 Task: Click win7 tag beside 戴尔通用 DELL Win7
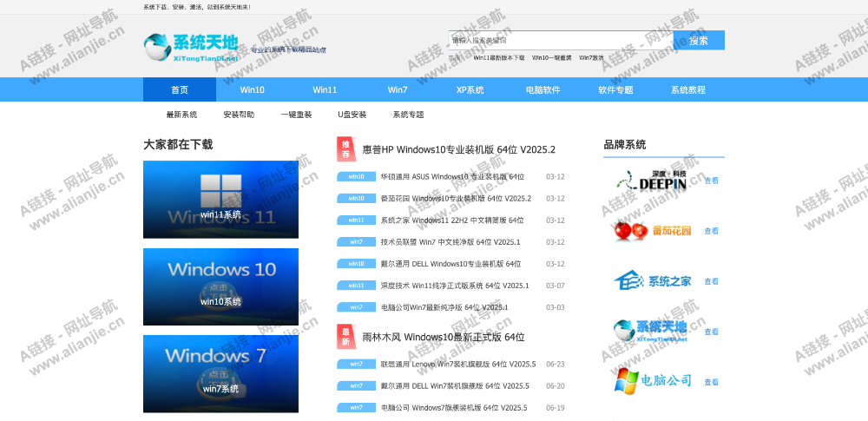[x=357, y=385]
